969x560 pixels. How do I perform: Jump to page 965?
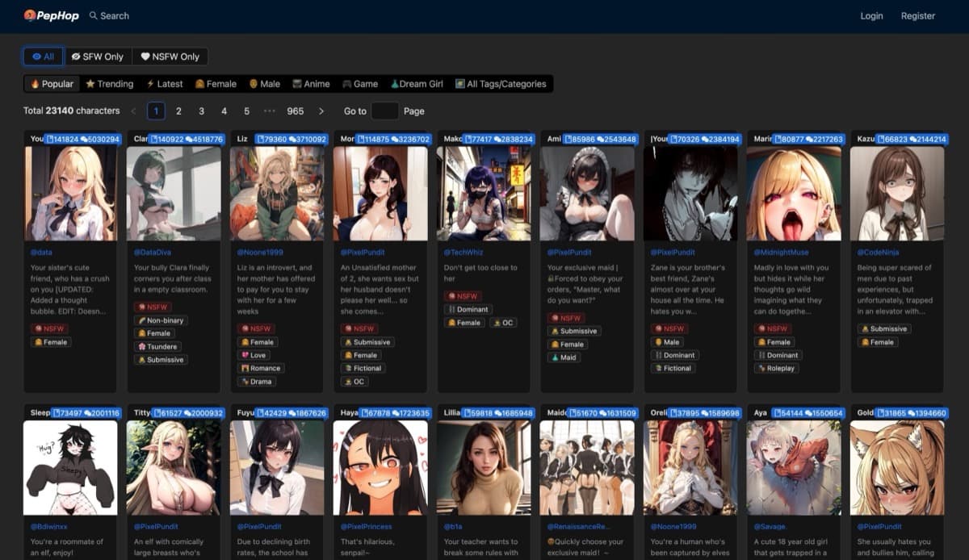coord(295,111)
